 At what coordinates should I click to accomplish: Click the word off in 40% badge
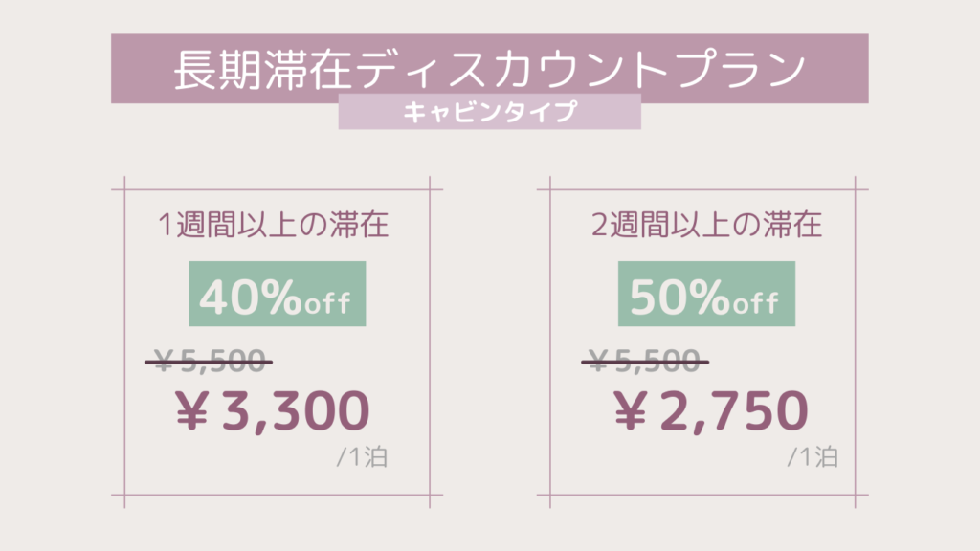[327, 303]
